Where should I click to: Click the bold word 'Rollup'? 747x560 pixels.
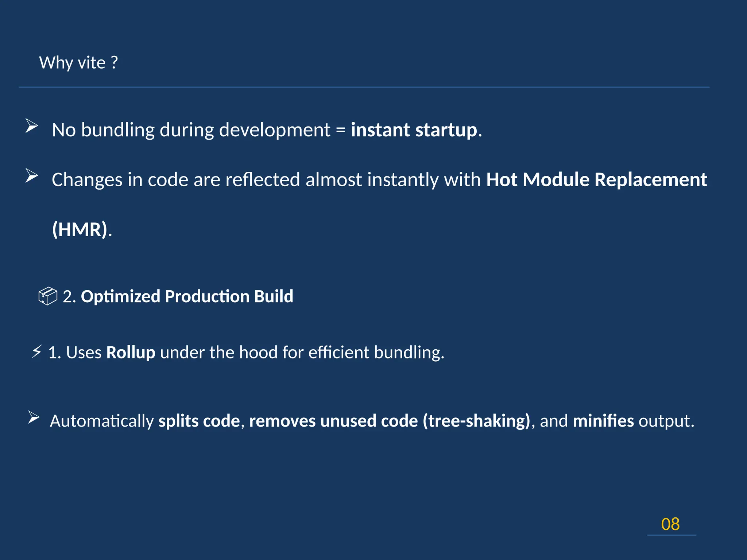131,353
